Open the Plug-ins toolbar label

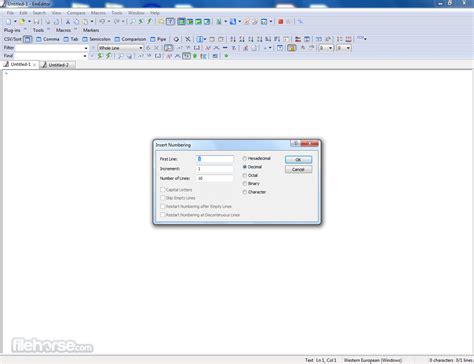tap(12, 30)
